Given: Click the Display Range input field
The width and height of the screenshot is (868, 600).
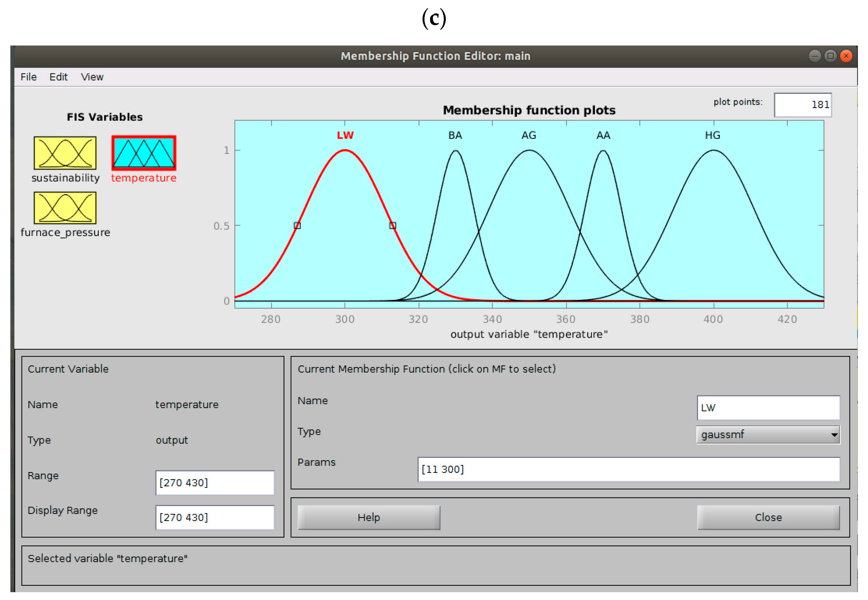Looking at the screenshot, I should pos(215,518).
